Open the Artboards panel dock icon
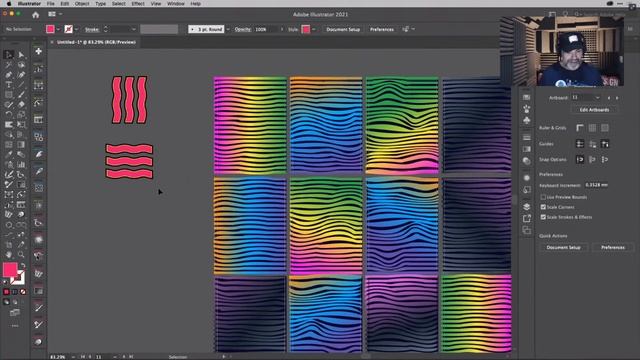Screen dimensions: 640x360 click(x=527, y=230)
